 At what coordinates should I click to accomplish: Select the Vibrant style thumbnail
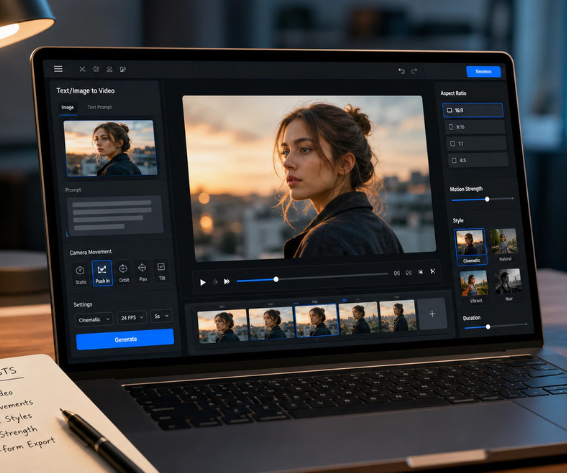pyautogui.click(x=474, y=287)
